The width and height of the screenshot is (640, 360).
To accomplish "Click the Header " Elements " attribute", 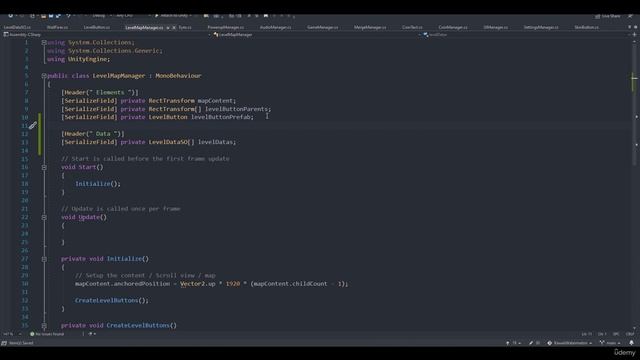I will pos(100,93).
